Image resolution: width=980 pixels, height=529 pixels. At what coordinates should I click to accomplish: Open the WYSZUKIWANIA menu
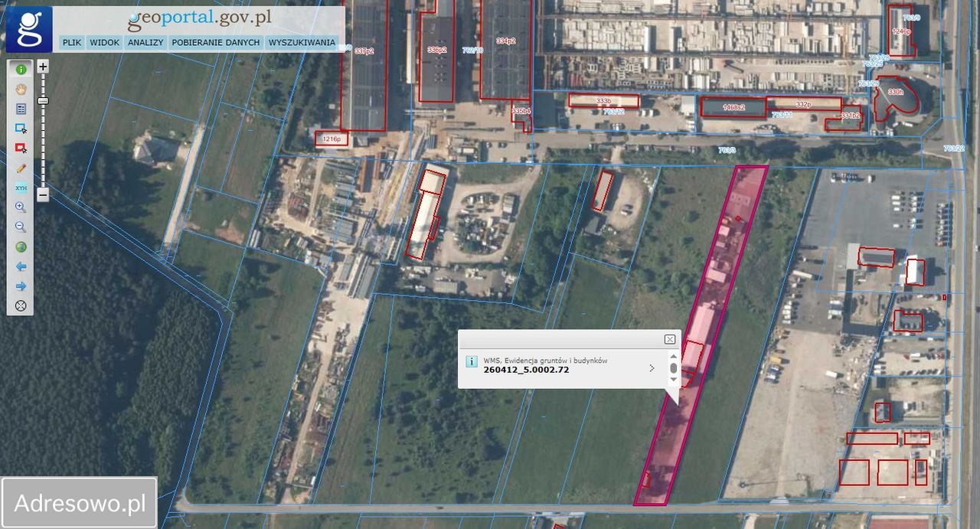click(x=302, y=43)
